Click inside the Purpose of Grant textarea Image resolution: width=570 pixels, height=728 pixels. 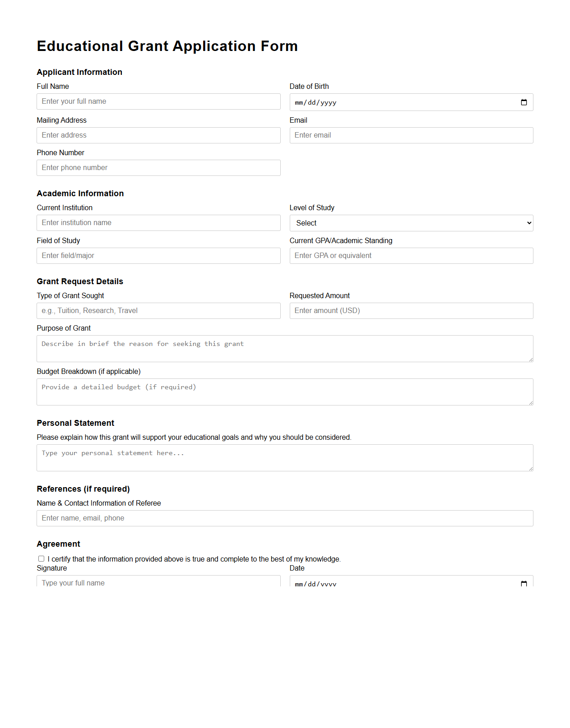[x=285, y=349]
